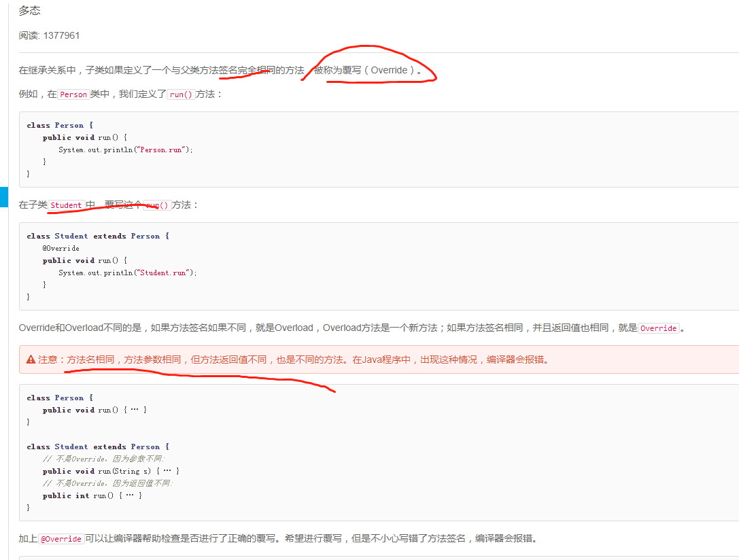
Task: Click the 'public int run()' code line
Action: coord(92,495)
